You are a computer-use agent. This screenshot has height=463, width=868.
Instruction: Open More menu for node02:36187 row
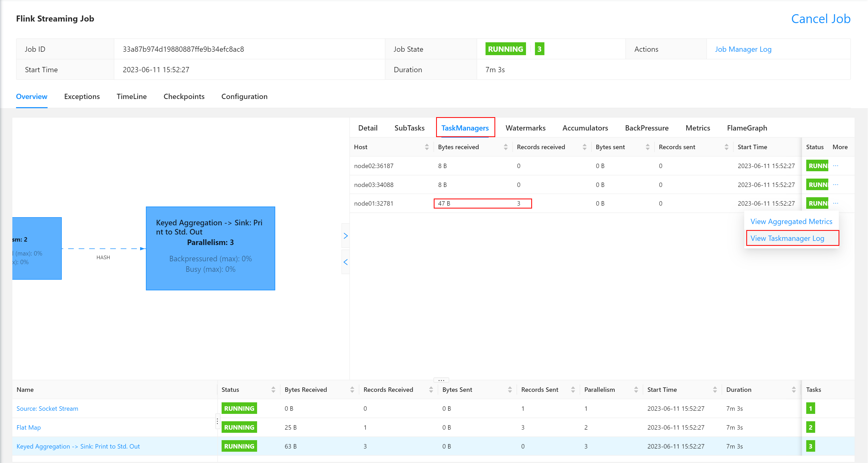pyautogui.click(x=836, y=166)
